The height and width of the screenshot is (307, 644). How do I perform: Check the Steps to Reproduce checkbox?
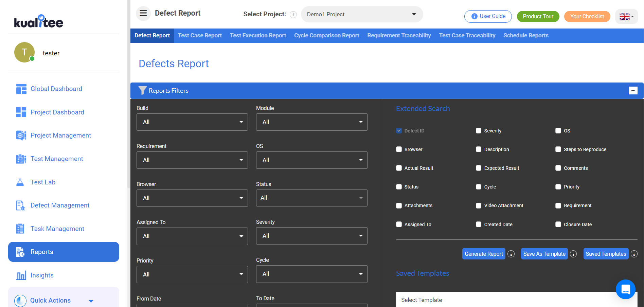(x=558, y=149)
